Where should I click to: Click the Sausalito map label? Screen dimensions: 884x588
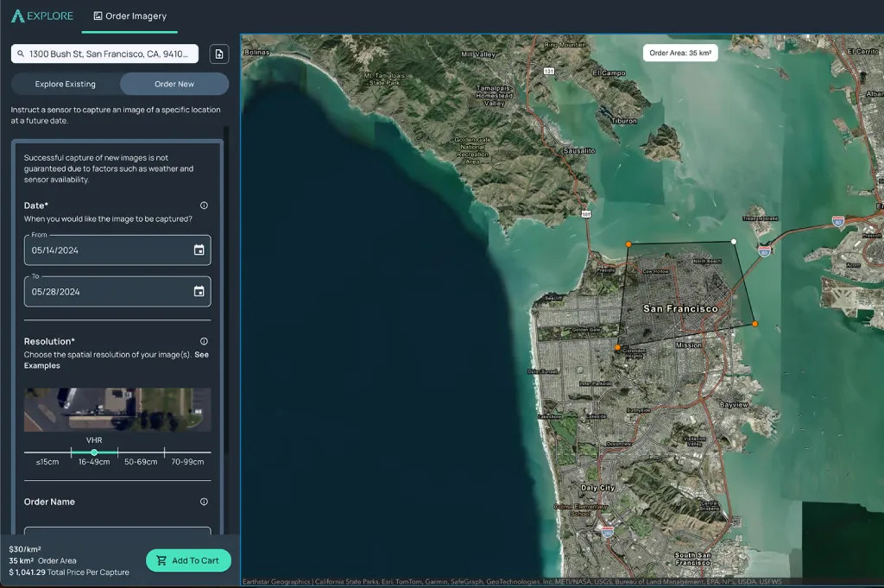pos(579,150)
